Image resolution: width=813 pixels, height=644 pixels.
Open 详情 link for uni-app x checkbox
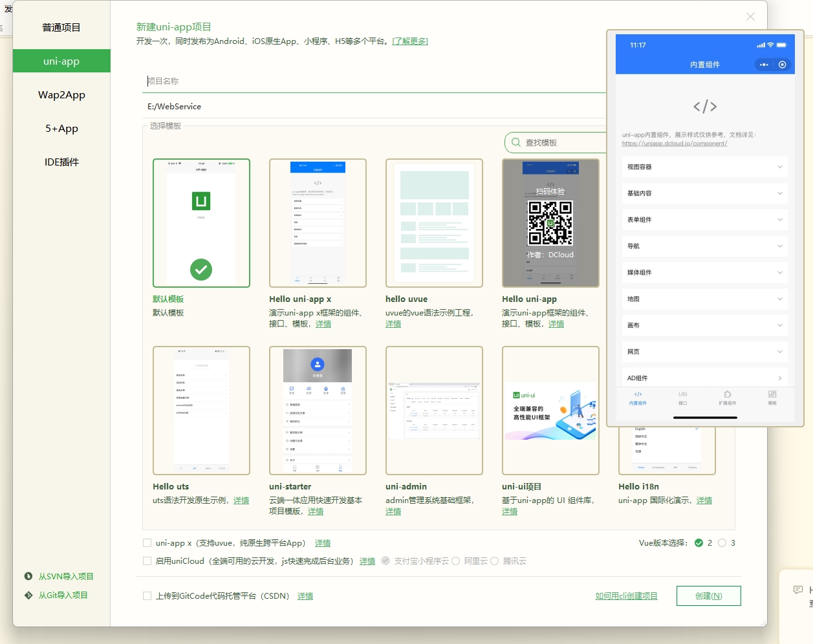323,543
